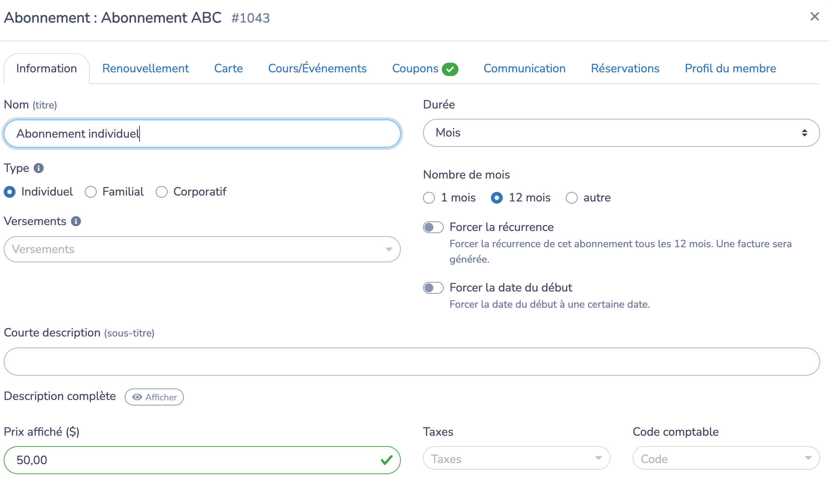Screen dimensions: 829x504
Task: Expand the Versements dropdown
Action: coord(202,249)
